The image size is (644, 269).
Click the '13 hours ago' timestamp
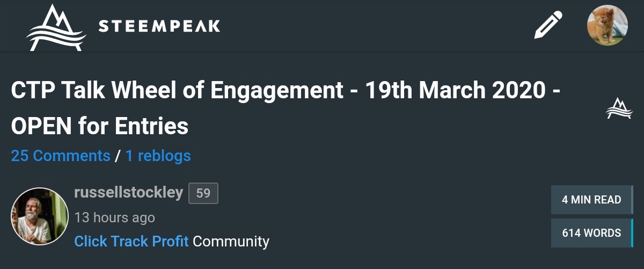114,217
